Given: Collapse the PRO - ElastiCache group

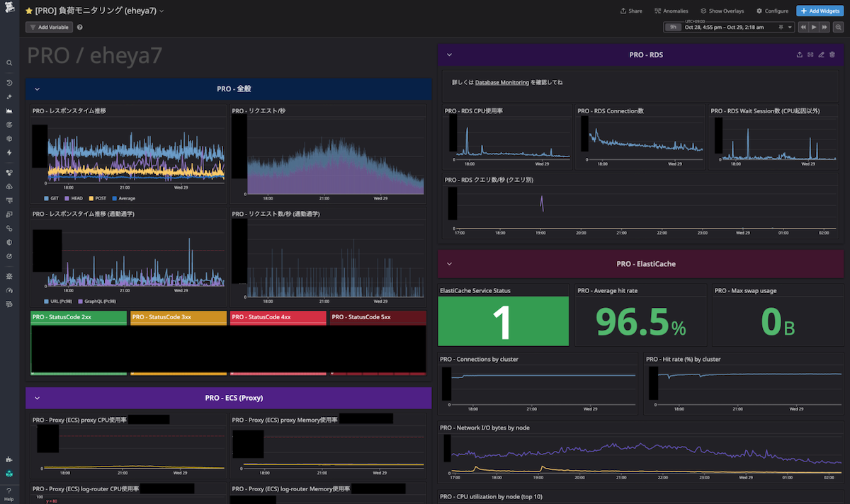Looking at the screenshot, I should click(449, 264).
